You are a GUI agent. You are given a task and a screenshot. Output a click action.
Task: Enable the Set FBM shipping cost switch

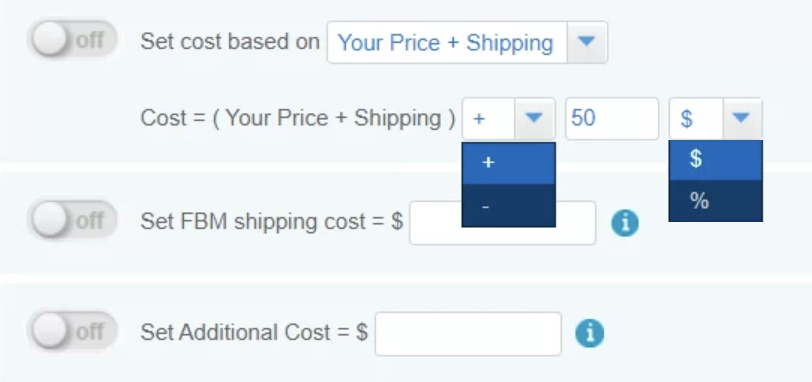(72, 219)
